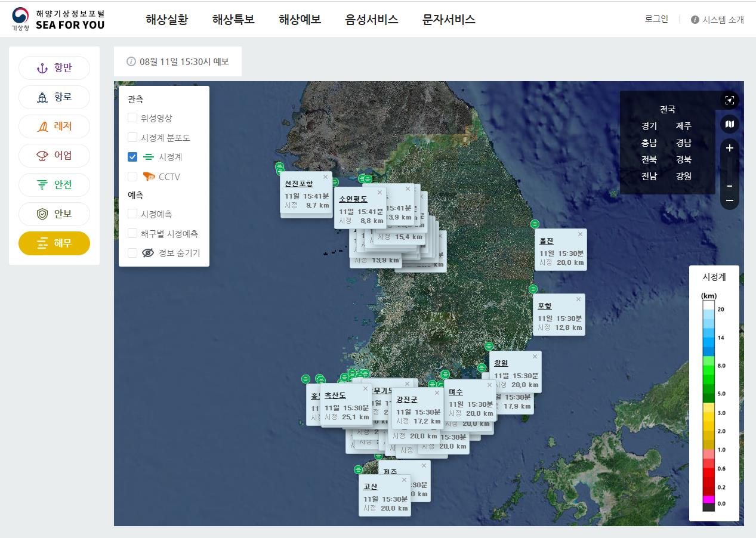756x538 pixels.
Task: Close the 창원 popup
Action: click(x=535, y=357)
